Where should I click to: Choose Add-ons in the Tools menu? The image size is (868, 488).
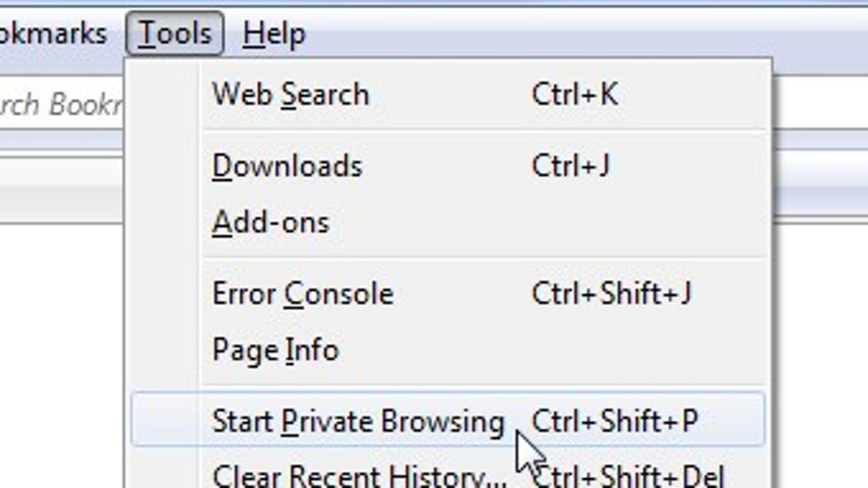tap(448, 222)
